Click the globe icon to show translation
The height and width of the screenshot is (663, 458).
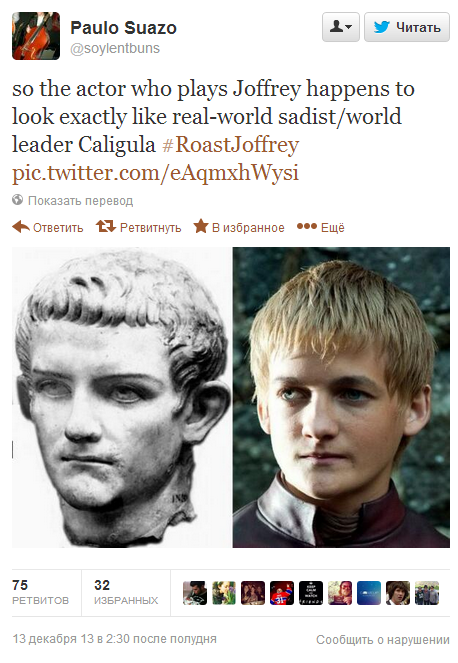click(x=17, y=200)
